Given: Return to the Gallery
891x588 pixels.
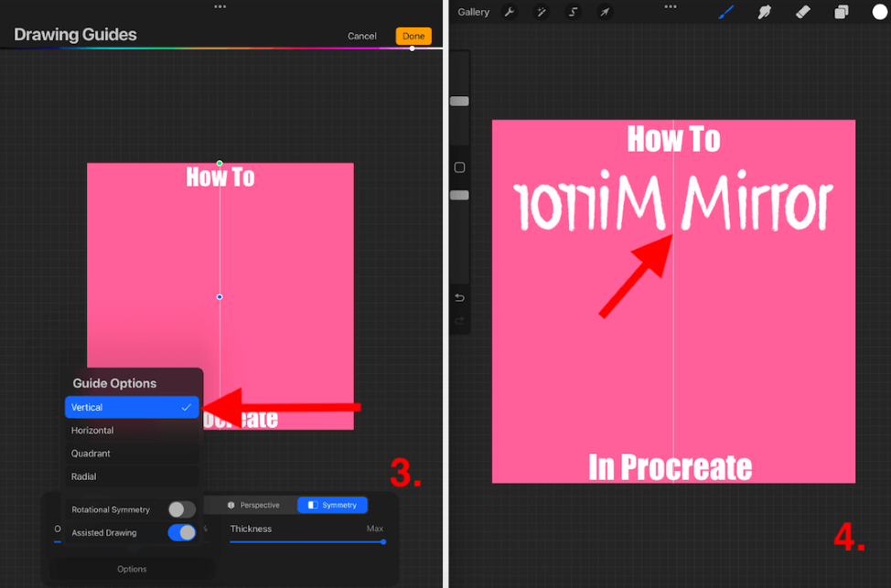Looking at the screenshot, I should (x=473, y=12).
